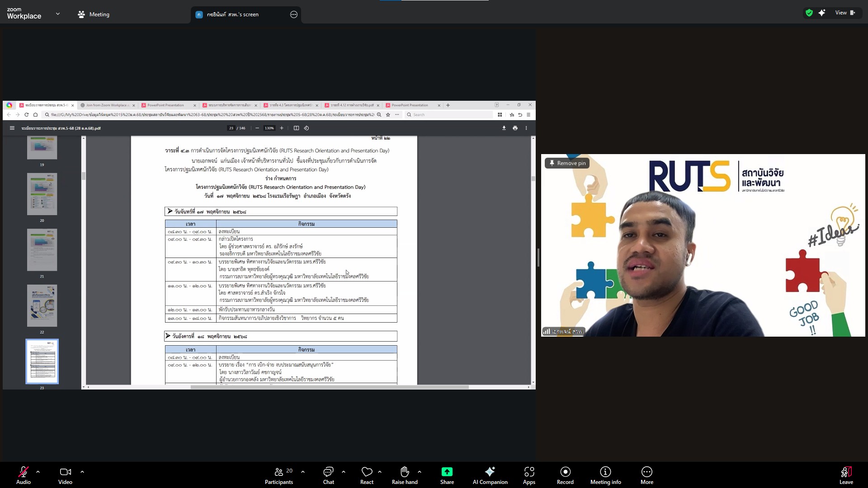The height and width of the screenshot is (488, 868).
Task: Open the Apps panel
Action: (529, 475)
